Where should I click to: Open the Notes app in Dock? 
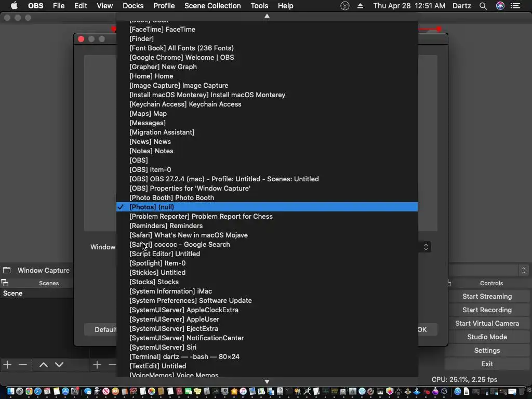[56, 391]
